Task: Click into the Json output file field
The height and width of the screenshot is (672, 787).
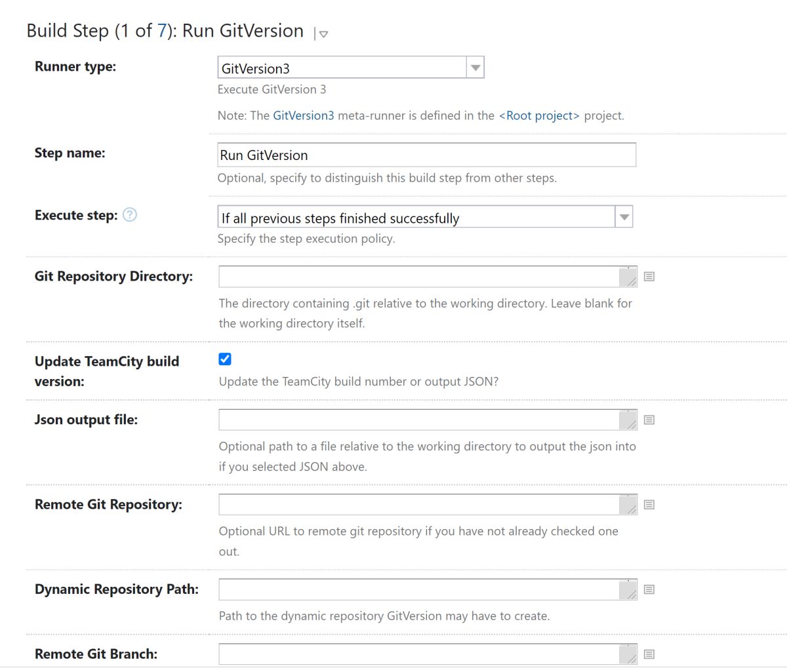Action: point(428,420)
